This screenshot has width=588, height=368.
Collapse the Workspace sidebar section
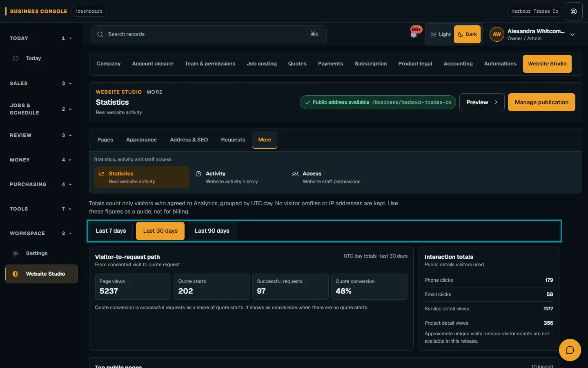click(41, 233)
